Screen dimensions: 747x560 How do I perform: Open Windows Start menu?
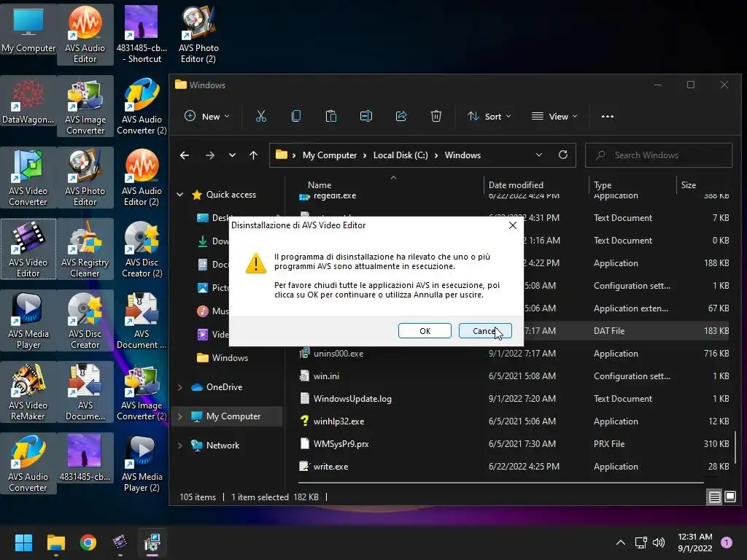(x=23, y=542)
